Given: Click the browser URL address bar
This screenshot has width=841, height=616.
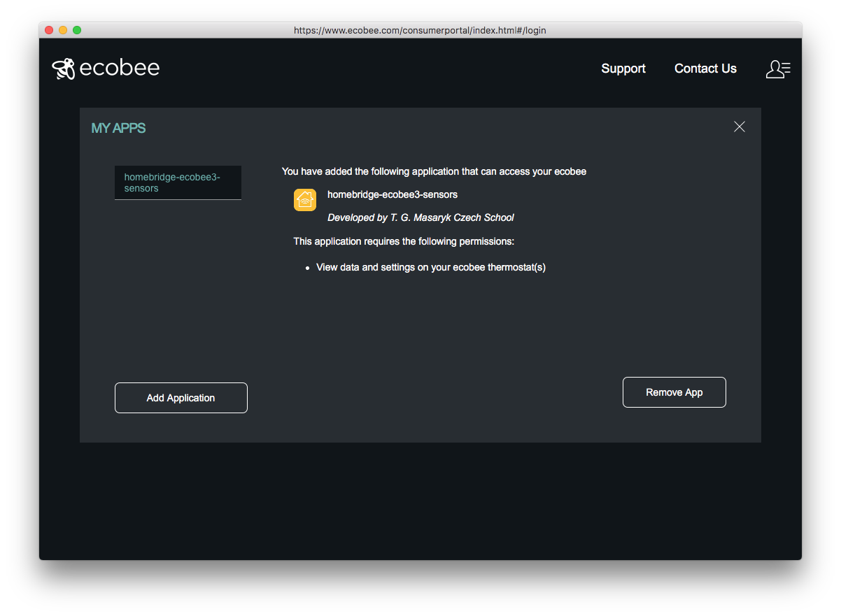Looking at the screenshot, I should tap(420, 30).
